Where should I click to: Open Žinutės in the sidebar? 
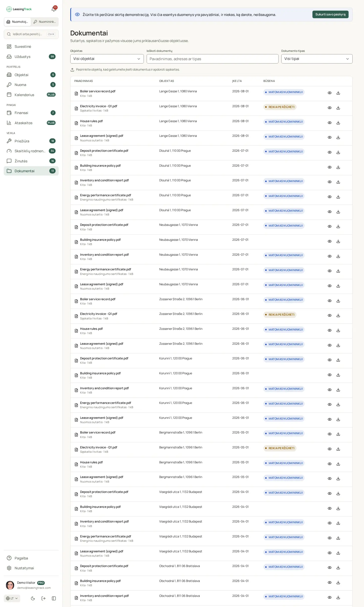click(x=31, y=161)
